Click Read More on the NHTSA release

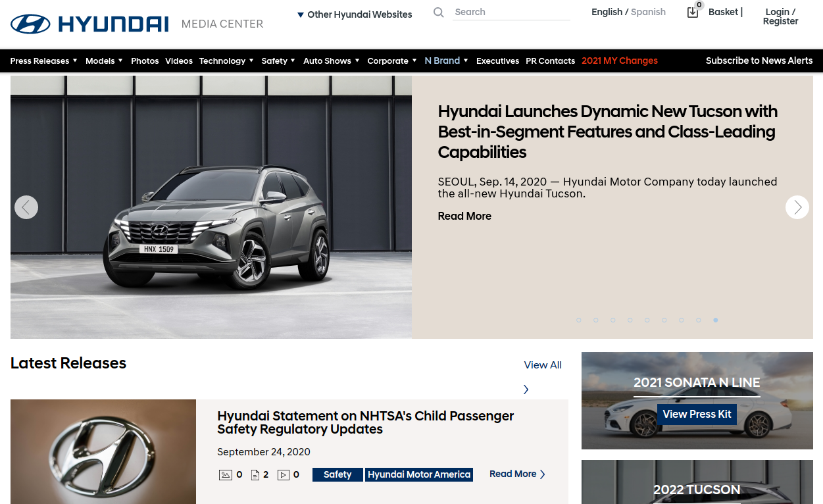pos(512,474)
